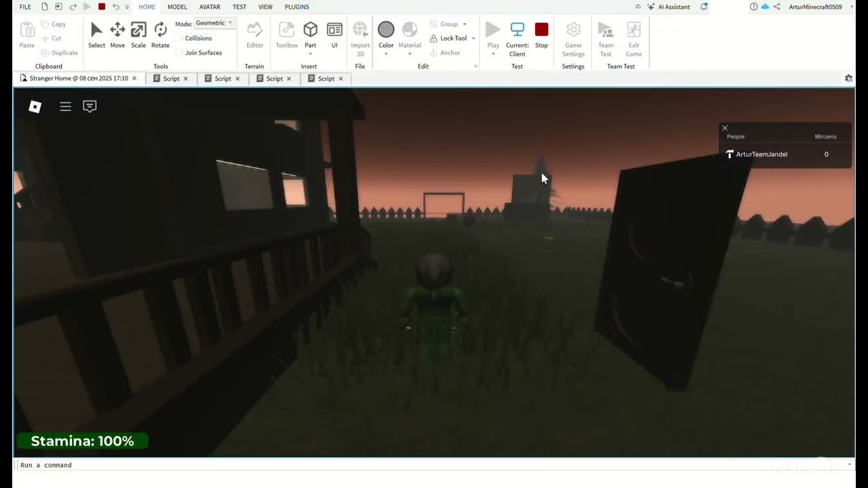Close the People leaderboard panel
This screenshot has height=488, width=868.
pos(725,128)
